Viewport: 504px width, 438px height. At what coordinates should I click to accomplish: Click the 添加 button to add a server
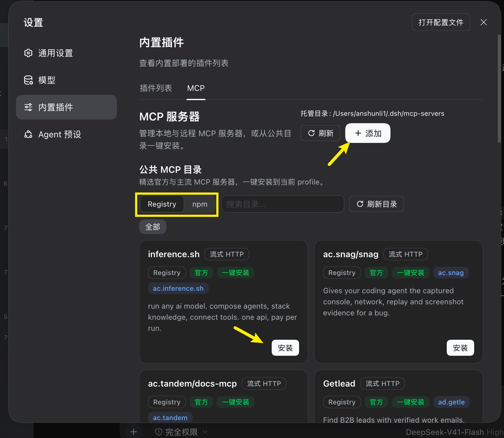tap(368, 133)
